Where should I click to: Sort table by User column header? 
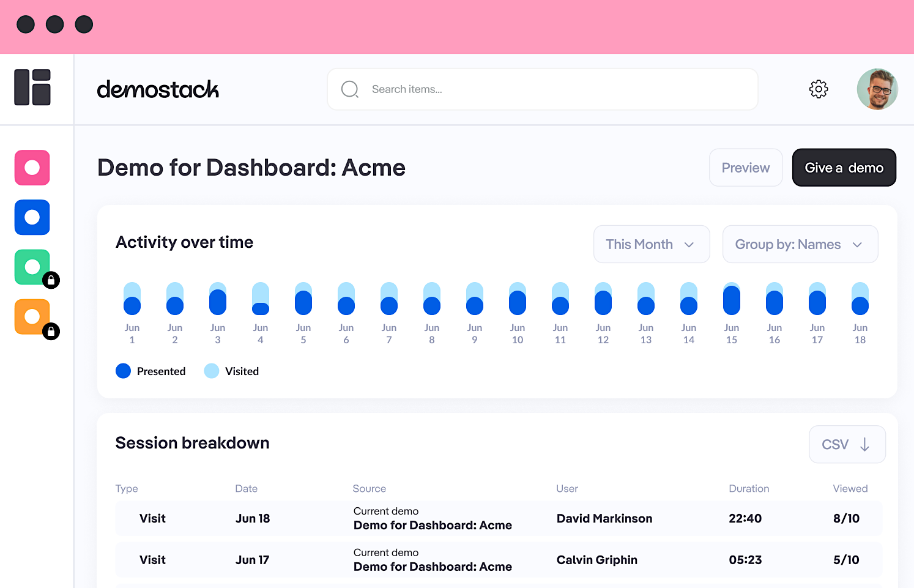click(567, 488)
